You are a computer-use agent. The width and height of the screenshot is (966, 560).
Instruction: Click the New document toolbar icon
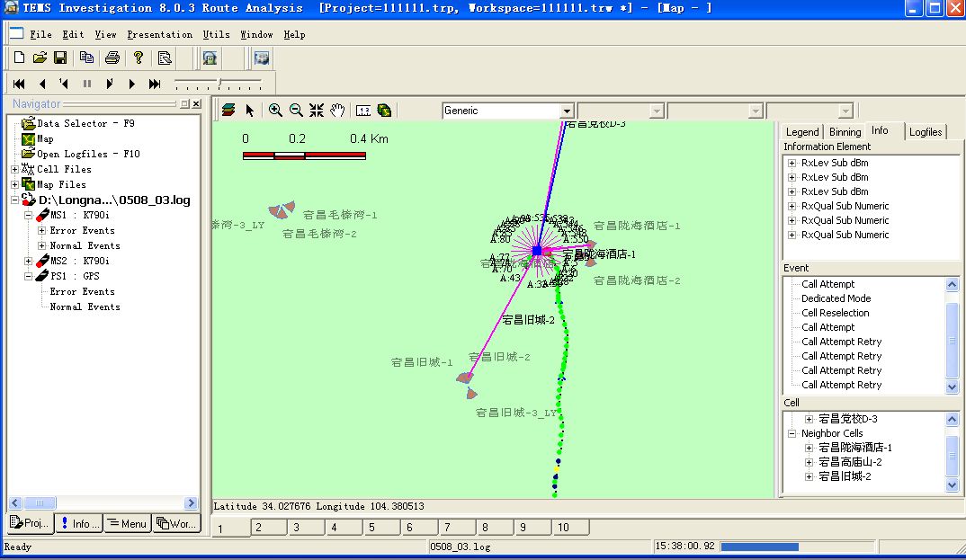[x=19, y=58]
